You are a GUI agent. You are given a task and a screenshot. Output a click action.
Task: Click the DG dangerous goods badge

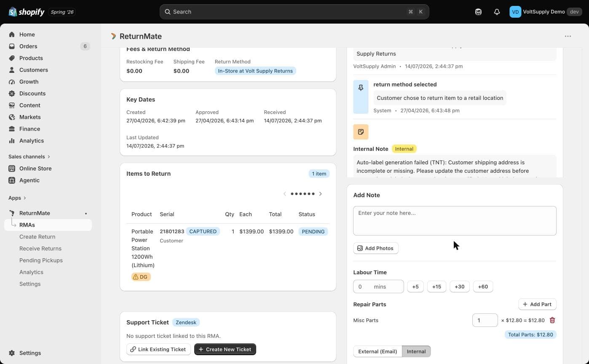click(141, 277)
